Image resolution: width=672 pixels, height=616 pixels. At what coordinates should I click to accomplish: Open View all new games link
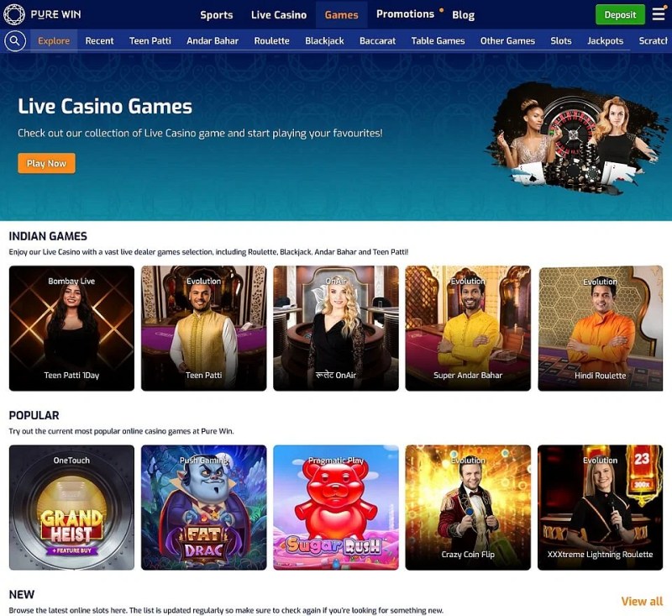pyautogui.click(x=642, y=601)
